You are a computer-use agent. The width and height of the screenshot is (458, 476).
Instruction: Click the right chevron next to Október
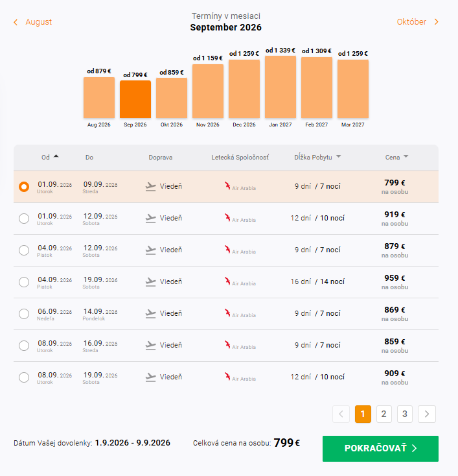436,22
